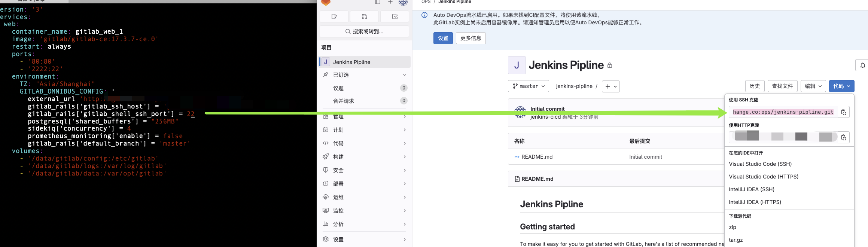Click the 搜索或转到 search box
This screenshot has width=868, height=247.
365,31
